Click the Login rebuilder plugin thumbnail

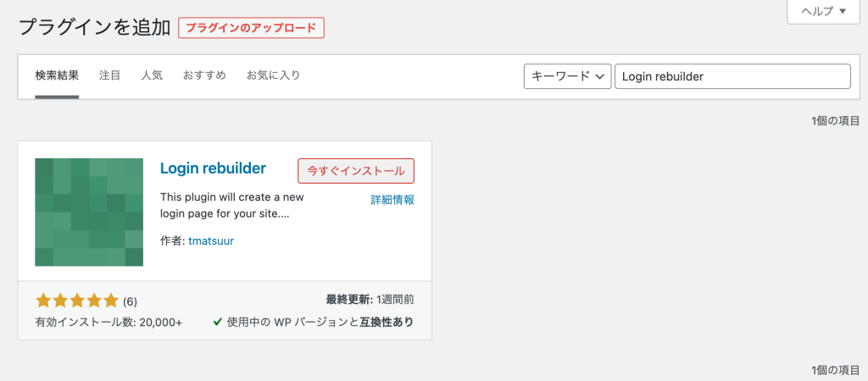(89, 213)
